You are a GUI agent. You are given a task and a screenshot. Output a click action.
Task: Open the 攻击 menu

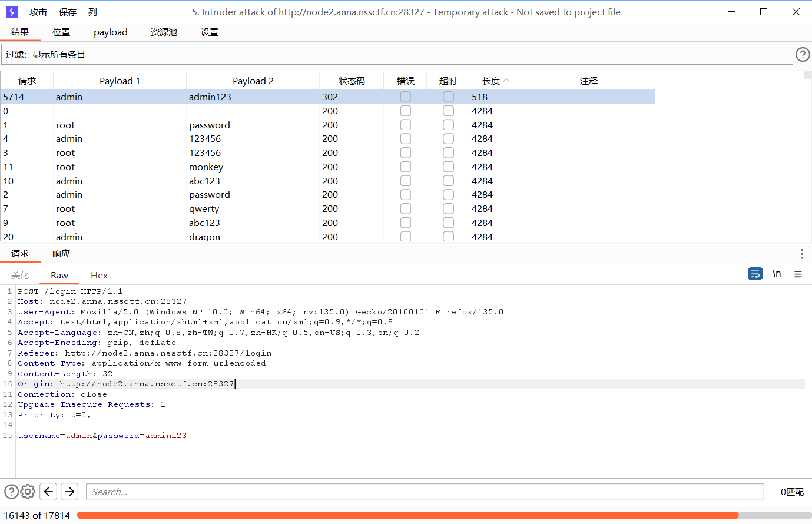point(38,12)
